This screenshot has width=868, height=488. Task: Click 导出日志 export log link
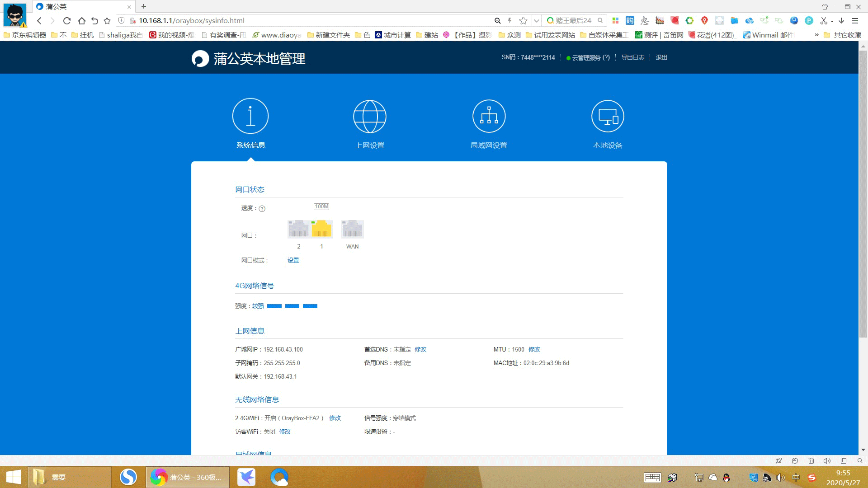tap(632, 57)
